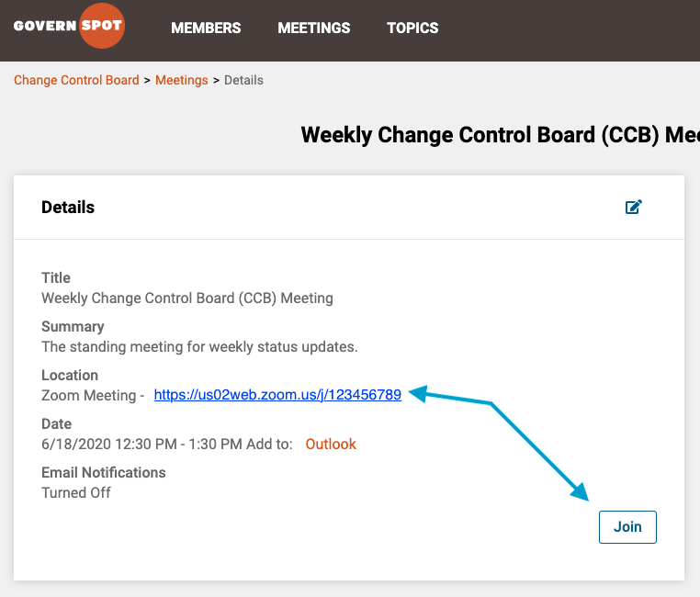Image resolution: width=700 pixels, height=597 pixels.
Task: Go to the MEETINGS navigation item
Action: (x=314, y=28)
